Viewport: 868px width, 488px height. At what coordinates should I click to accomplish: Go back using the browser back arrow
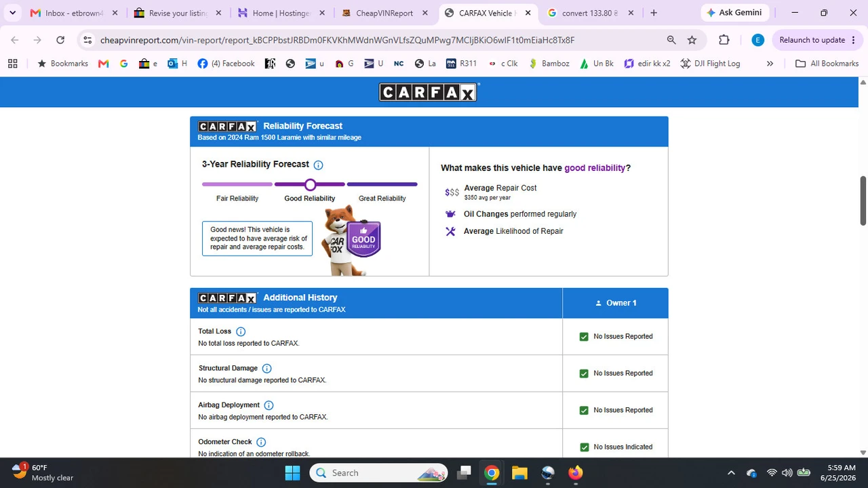(15, 40)
